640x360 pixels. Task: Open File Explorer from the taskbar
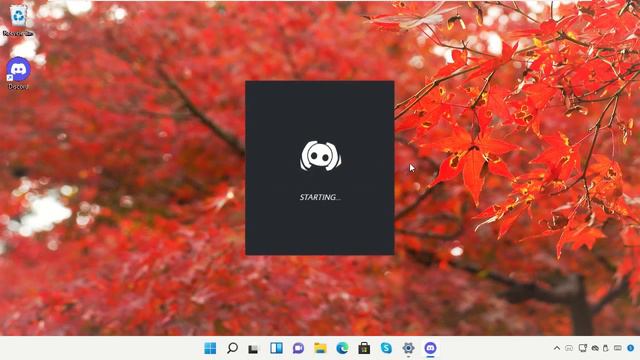pyautogui.click(x=320, y=348)
